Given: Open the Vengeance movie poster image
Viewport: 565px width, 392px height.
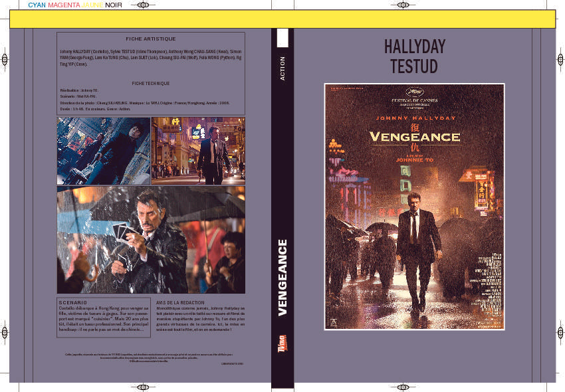Looking at the screenshot, I should [x=414, y=207].
